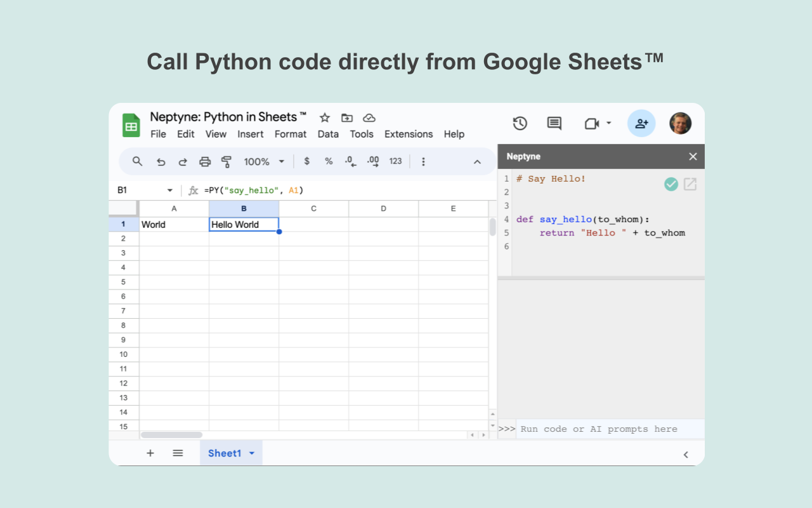
Task: Select cell B1 containing Hello World
Action: 244,224
